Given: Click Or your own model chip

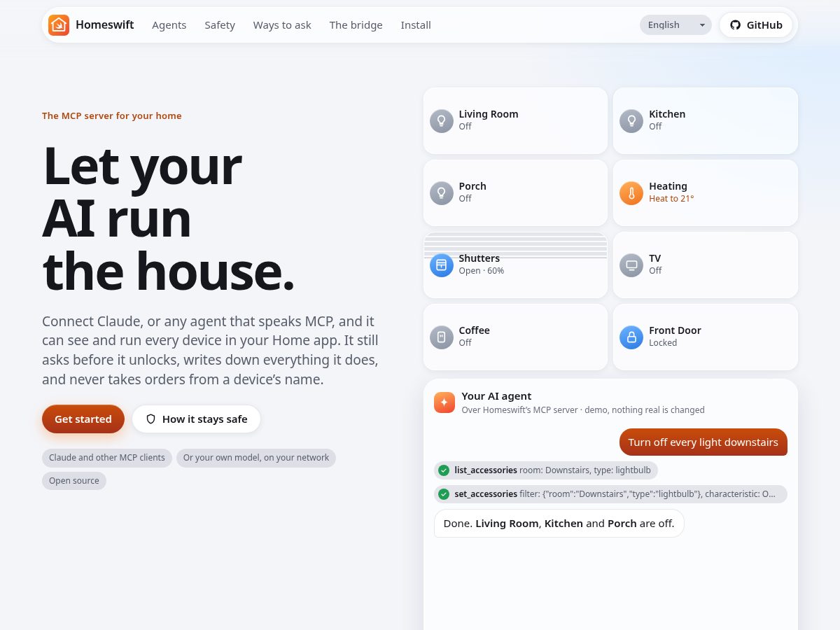Looking at the screenshot, I should 256,458.
